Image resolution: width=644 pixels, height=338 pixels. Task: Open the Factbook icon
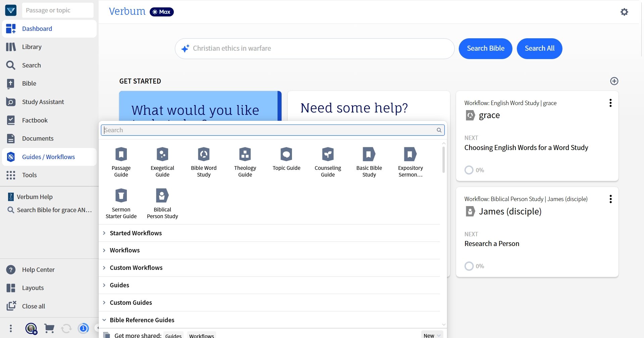click(11, 120)
